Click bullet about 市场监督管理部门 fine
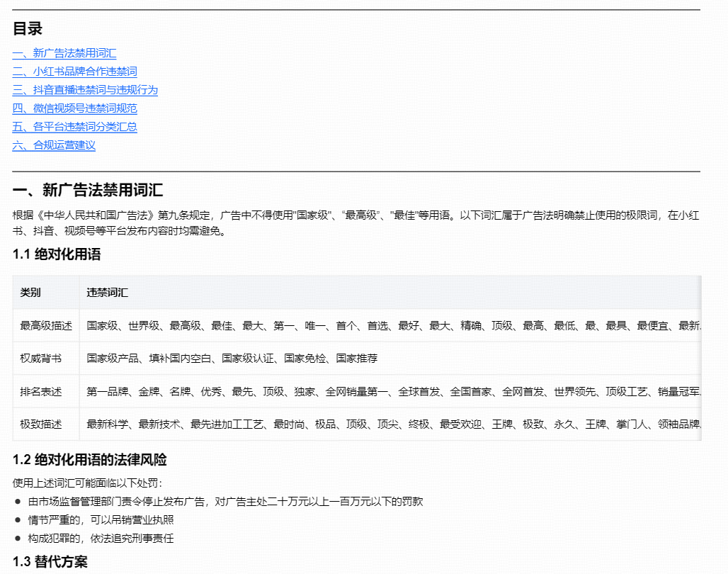This screenshot has height=574, width=728. (x=226, y=502)
